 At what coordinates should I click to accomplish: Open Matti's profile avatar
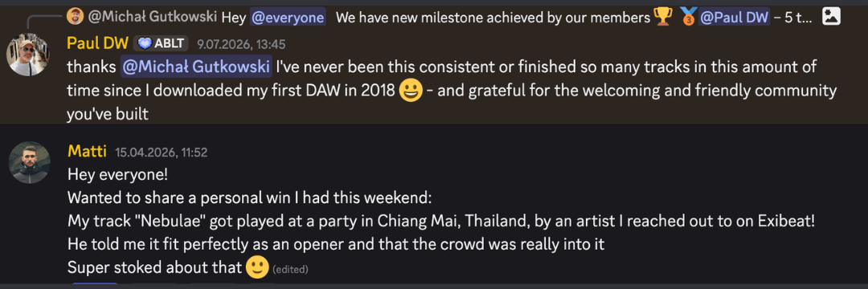click(30, 162)
